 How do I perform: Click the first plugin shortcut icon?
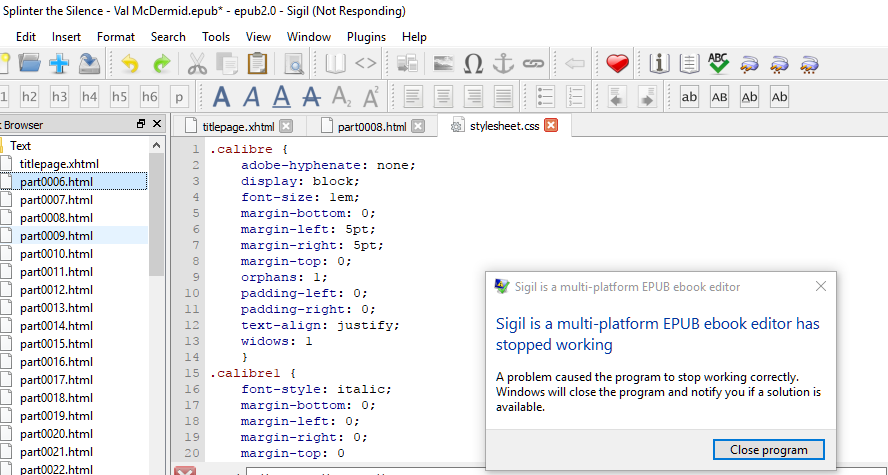click(749, 64)
